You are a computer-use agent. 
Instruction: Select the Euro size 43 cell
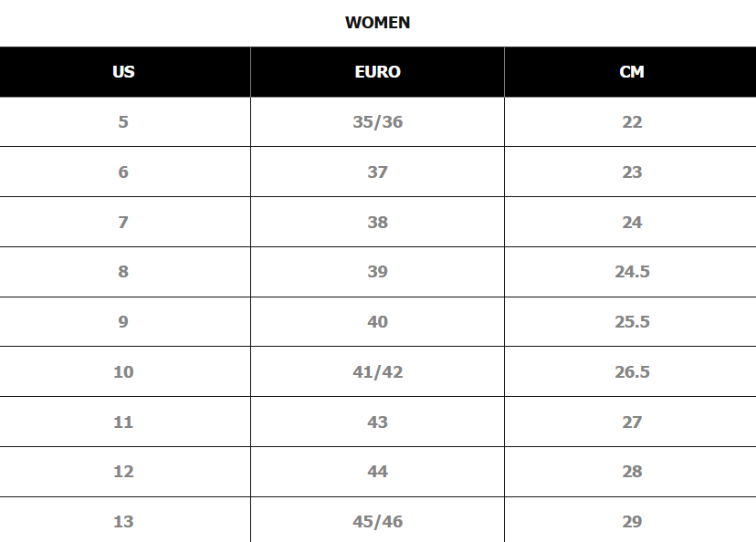pyautogui.click(x=377, y=422)
